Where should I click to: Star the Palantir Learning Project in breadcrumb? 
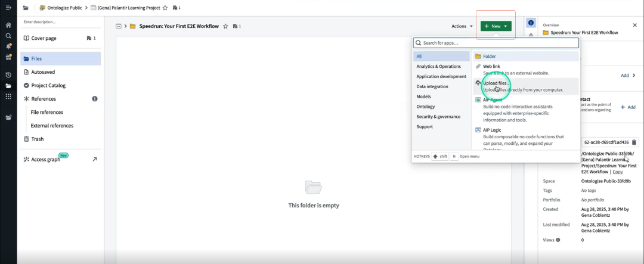point(165,8)
